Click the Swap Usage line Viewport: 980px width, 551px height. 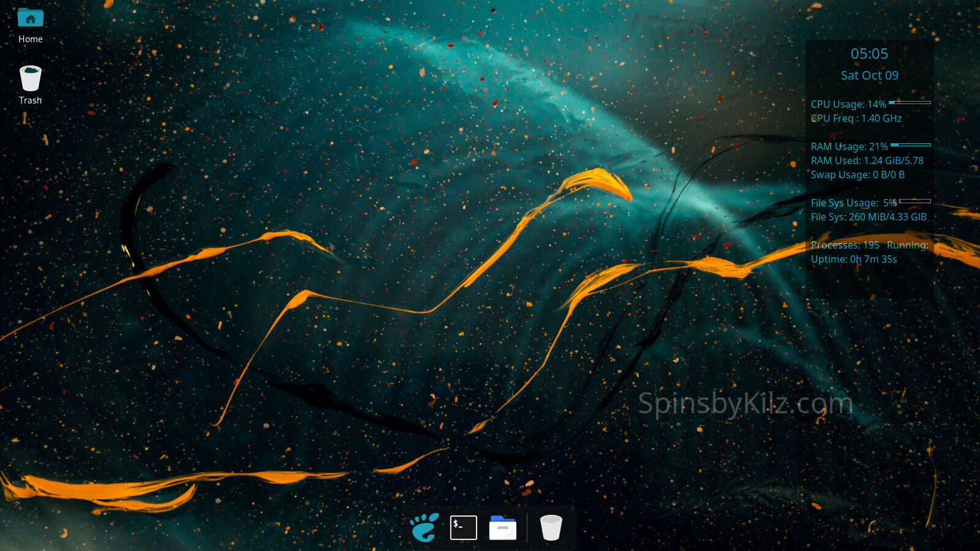tap(858, 175)
